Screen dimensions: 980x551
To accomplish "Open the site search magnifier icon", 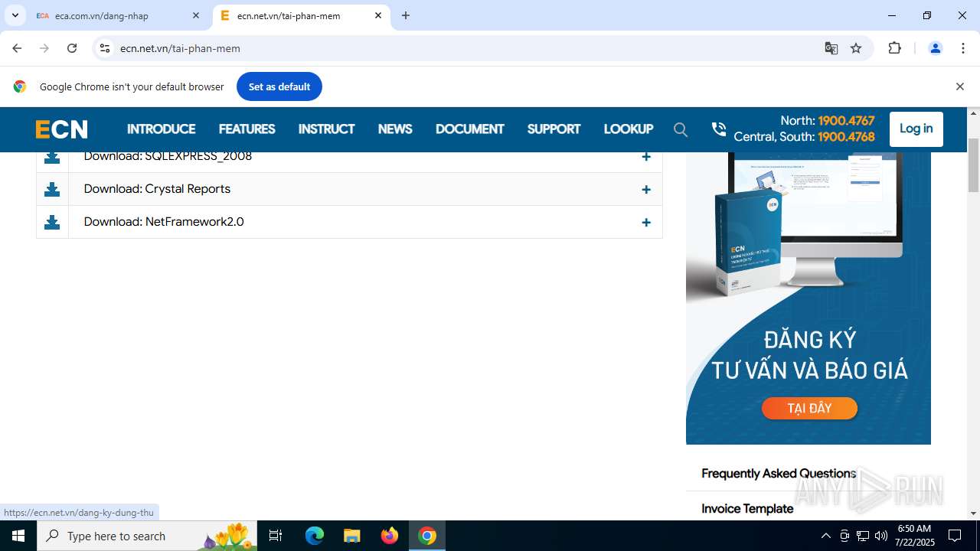I will pos(681,129).
